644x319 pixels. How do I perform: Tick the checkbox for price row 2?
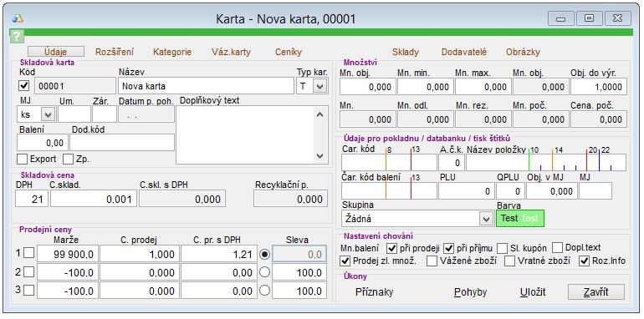click(x=28, y=272)
